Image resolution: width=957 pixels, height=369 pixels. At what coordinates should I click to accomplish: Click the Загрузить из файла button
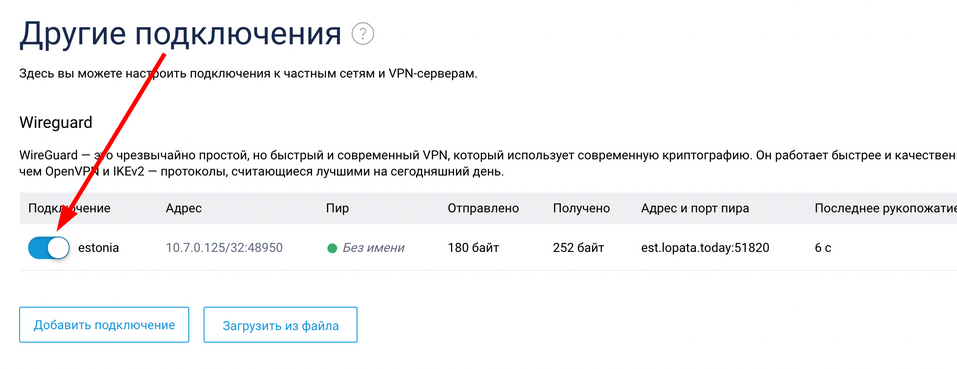pos(280,325)
